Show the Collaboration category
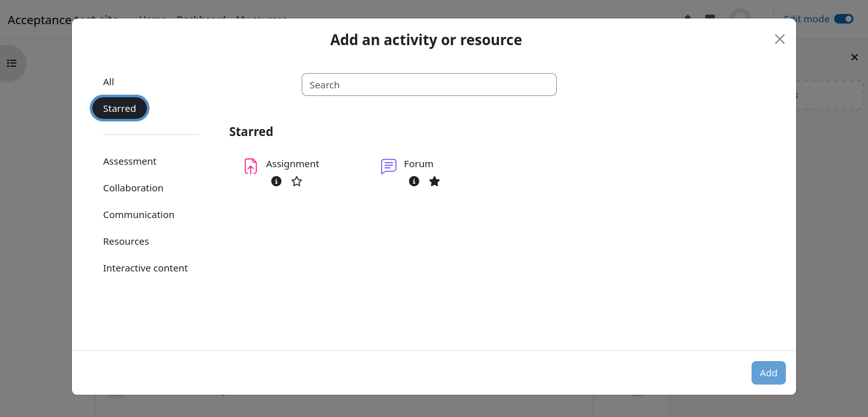868x417 pixels. (133, 188)
